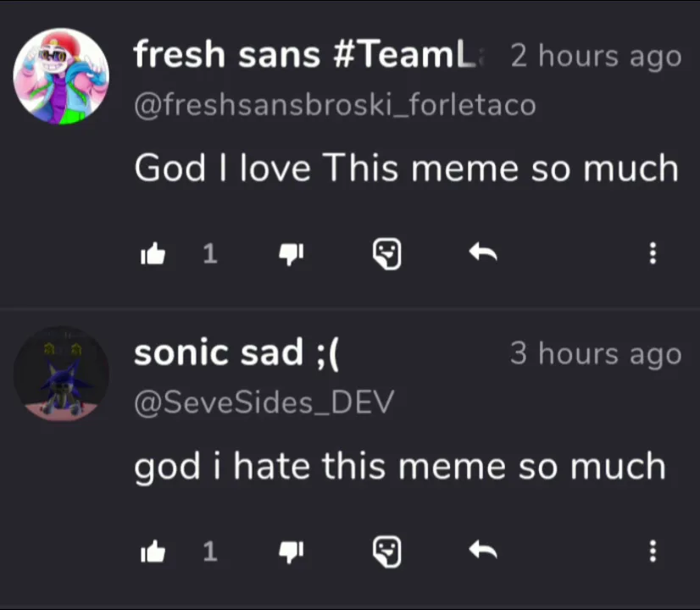Open the @freshsansbroski_forletaco handle
Image resolution: width=700 pixels, height=610 pixels.
tap(335, 106)
